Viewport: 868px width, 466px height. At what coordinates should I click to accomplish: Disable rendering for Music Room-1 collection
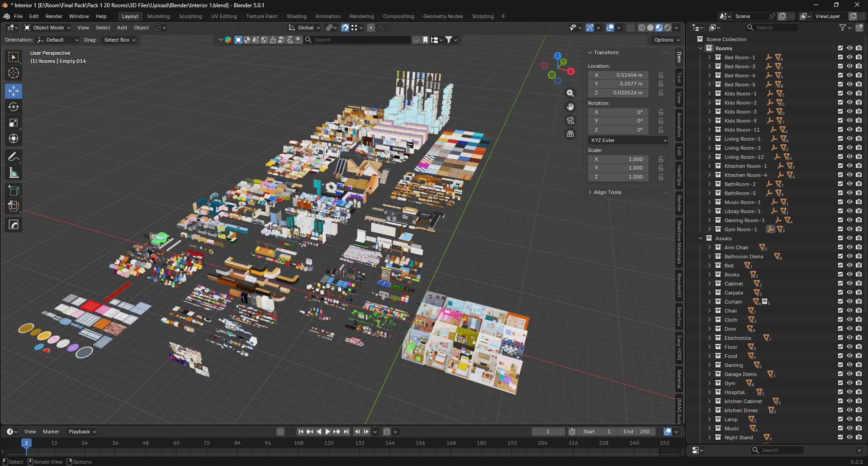[859, 202]
